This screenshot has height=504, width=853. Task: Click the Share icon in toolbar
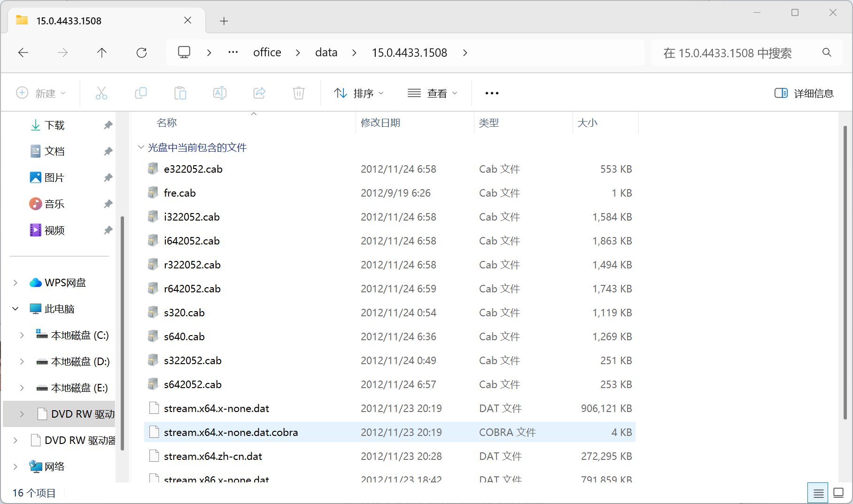[259, 93]
